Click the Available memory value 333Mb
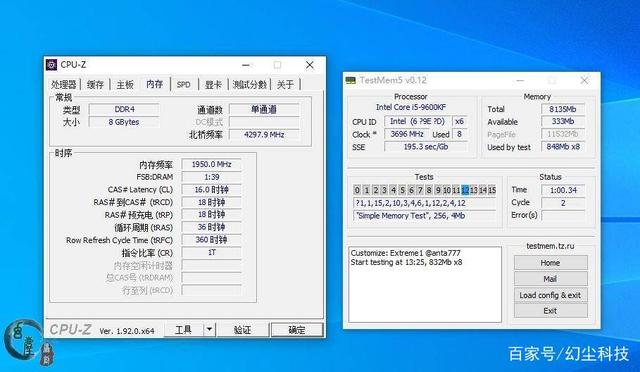Screen dimensions: 640x372 (563, 121)
